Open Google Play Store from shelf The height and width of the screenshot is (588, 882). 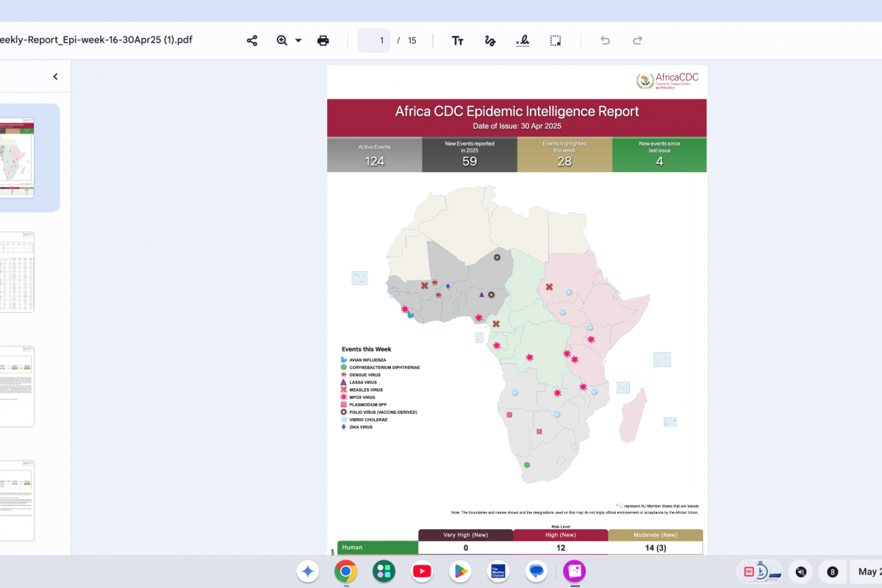click(x=460, y=571)
